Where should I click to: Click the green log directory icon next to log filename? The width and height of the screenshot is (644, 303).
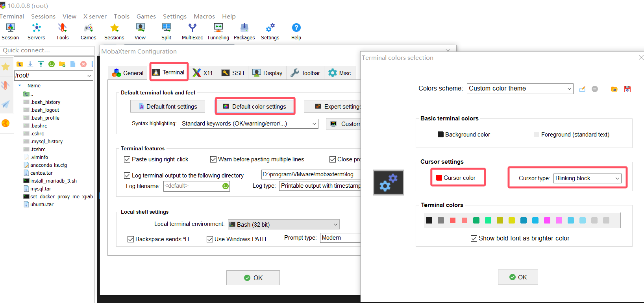tap(226, 186)
